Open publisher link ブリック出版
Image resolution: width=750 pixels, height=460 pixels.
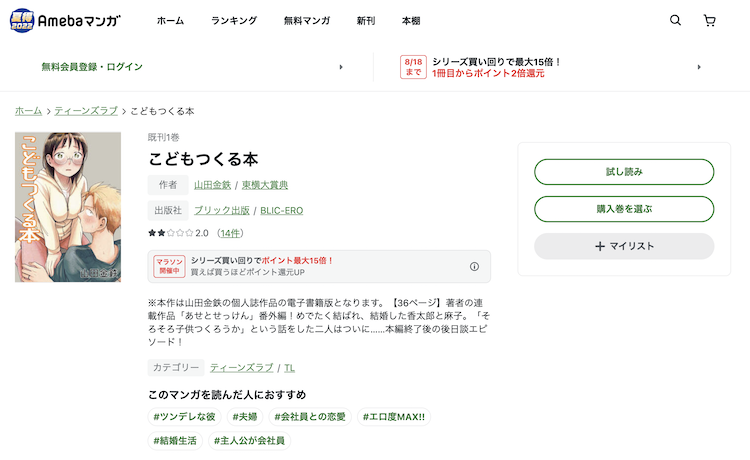221,210
